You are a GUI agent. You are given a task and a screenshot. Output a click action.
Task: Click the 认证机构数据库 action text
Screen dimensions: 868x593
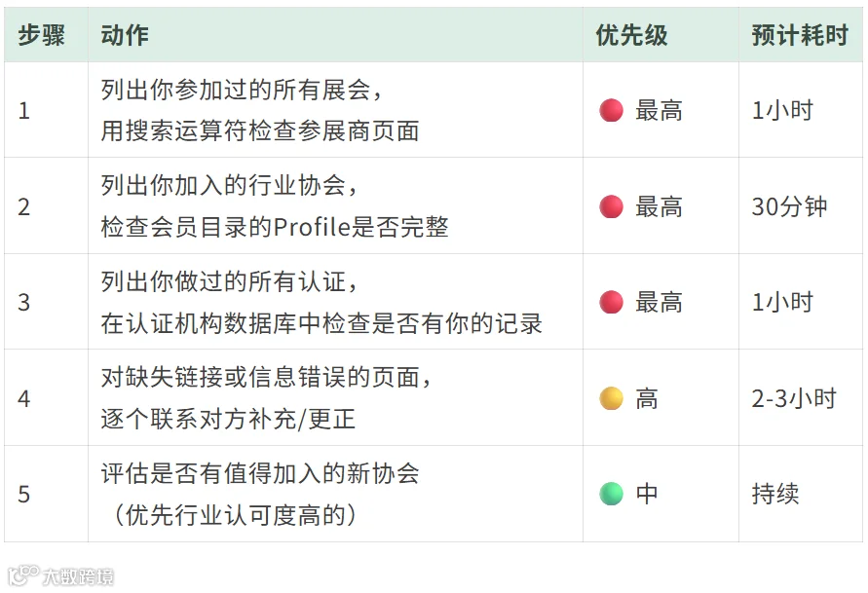tap(321, 323)
